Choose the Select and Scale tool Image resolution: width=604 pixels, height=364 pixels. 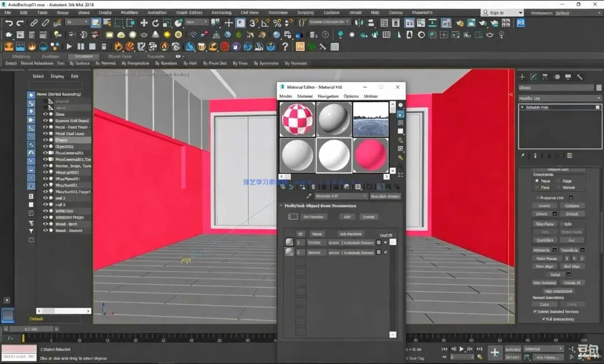click(167, 23)
